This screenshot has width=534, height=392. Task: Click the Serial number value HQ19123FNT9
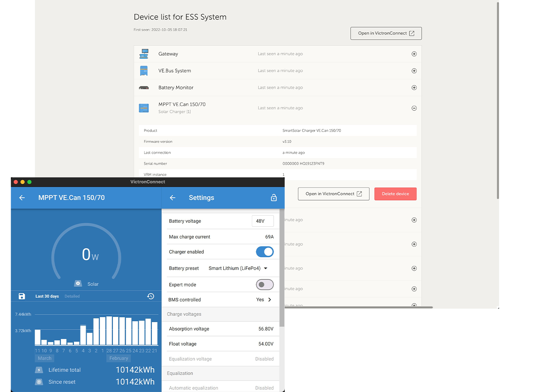click(303, 164)
